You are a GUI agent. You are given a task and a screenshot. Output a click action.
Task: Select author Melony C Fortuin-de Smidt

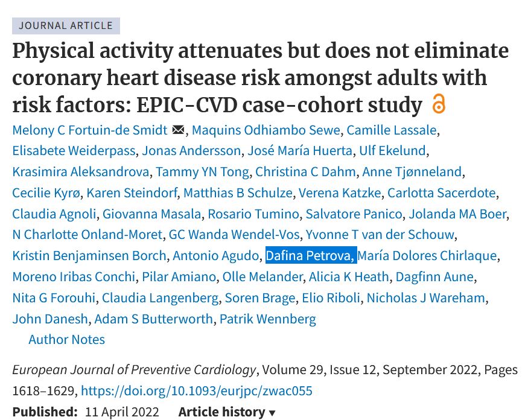(x=91, y=130)
